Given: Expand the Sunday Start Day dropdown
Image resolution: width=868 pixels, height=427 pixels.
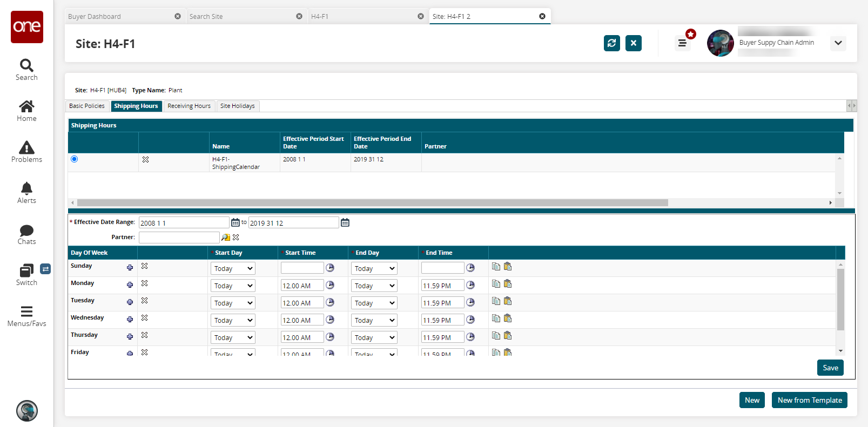Looking at the screenshot, I should coord(233,268).
